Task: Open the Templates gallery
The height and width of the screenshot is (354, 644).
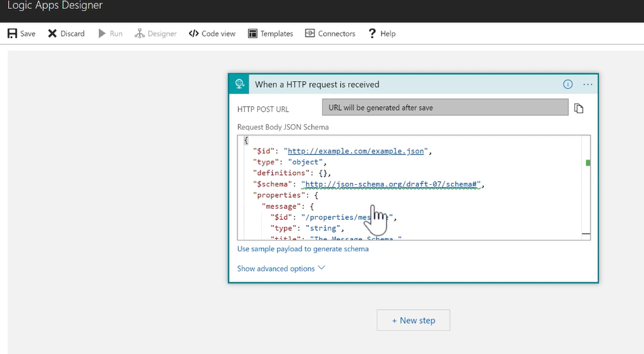Action: [270, 33]
